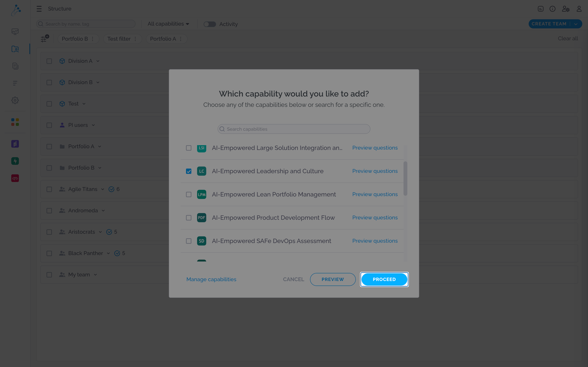Open the purple app icon in sidebar
The width and height of the screenshot is (588, 367).
click(x=15, y=144)
